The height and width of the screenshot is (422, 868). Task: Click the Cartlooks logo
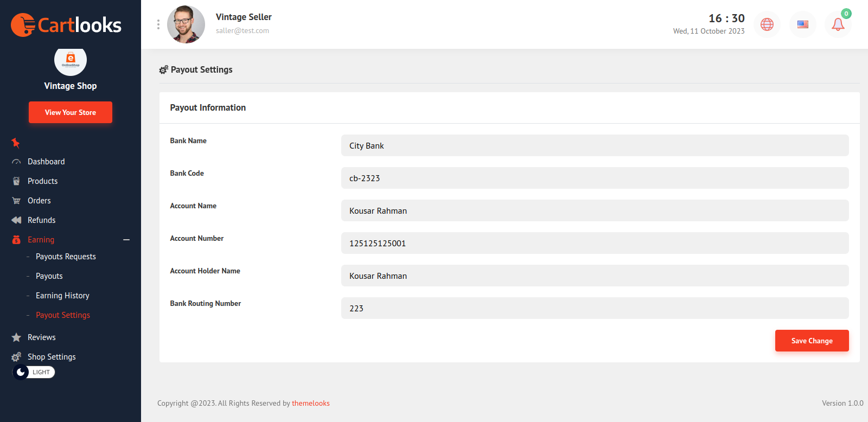click(66, 25)
